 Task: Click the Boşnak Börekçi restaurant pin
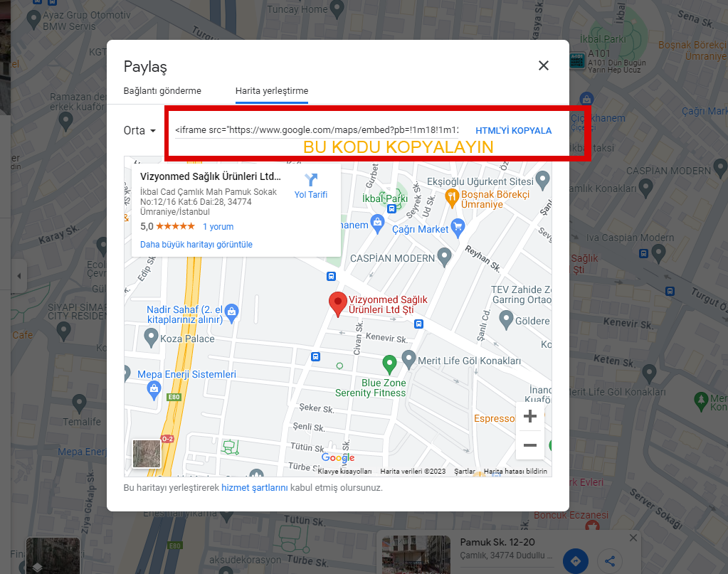pyautogui.click(x=452, y=198)
